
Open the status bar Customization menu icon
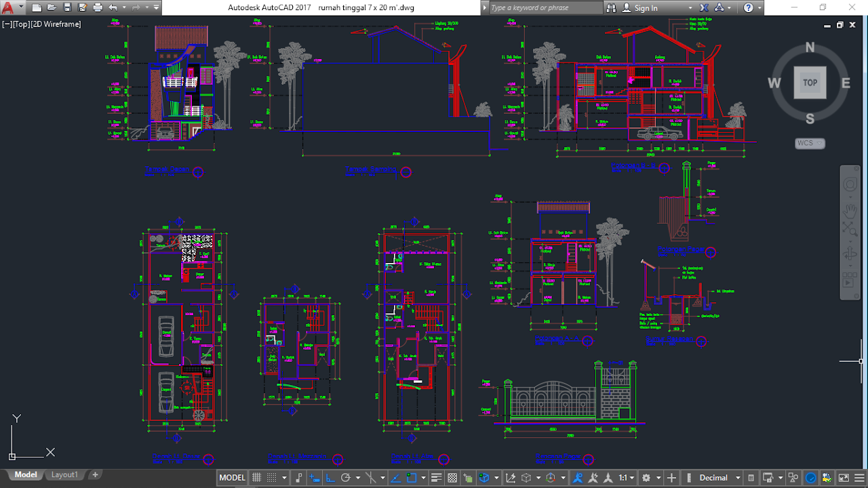coord(859,478)
